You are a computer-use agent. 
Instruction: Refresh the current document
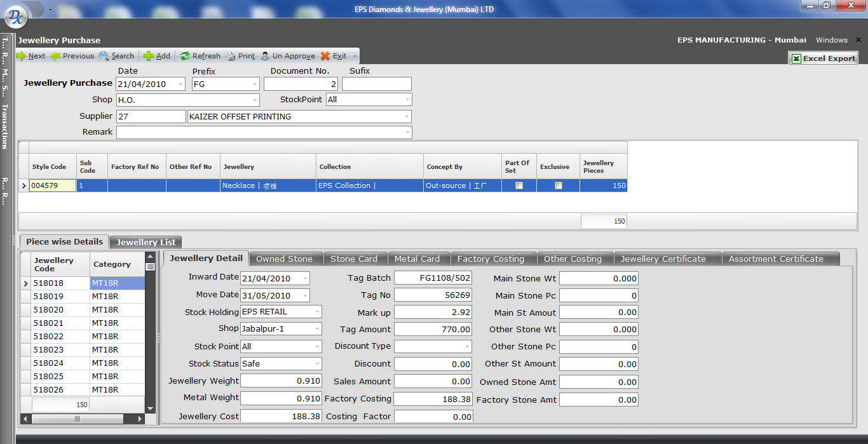click(x=200, y=56)
